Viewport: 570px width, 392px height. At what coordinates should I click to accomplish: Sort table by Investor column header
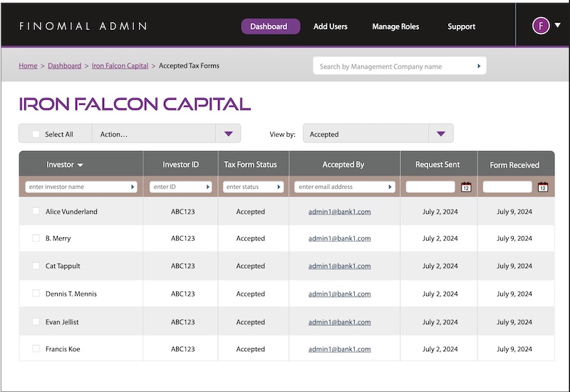(65, 165)
